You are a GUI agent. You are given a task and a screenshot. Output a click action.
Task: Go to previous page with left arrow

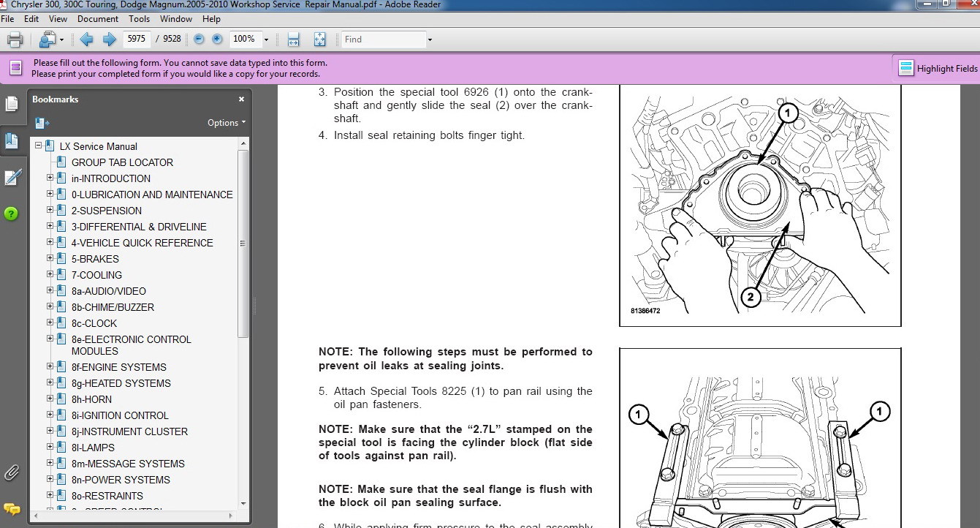coord(86,39)
